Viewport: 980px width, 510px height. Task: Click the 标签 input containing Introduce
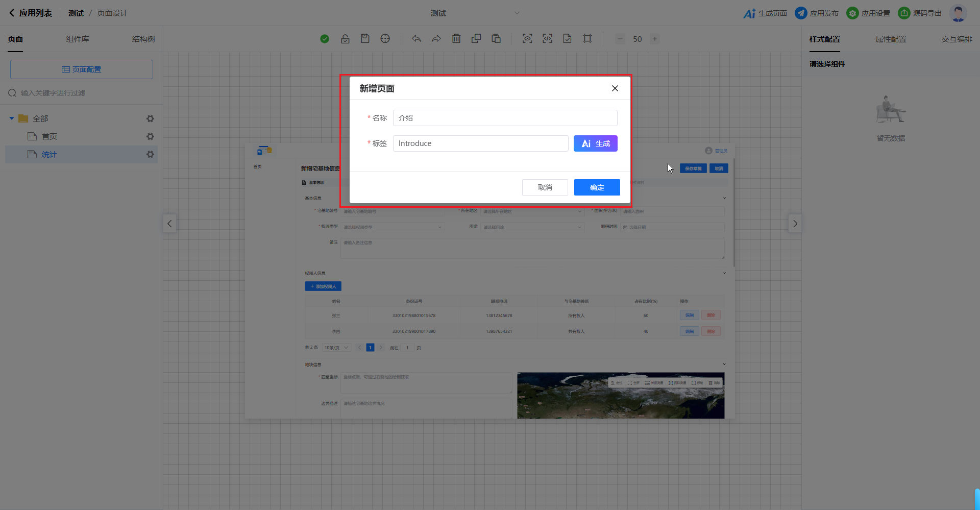point(480,143)
